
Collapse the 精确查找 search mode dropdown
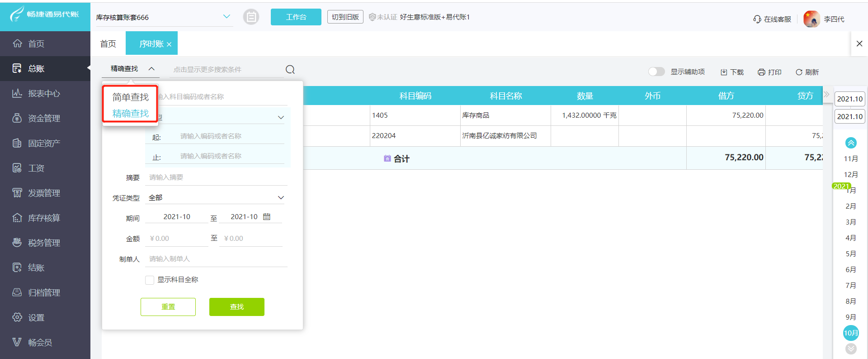point(151,69)
